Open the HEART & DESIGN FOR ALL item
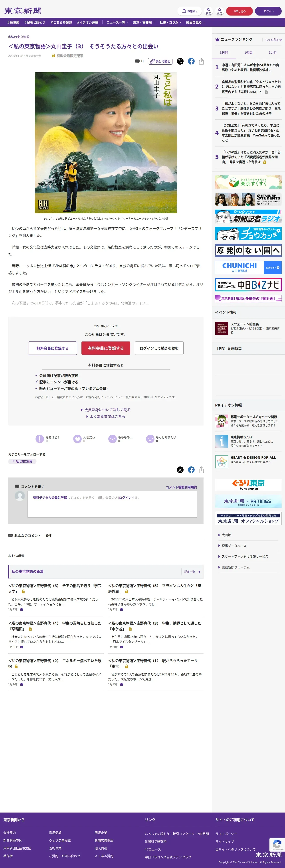 tap(248, 461)
